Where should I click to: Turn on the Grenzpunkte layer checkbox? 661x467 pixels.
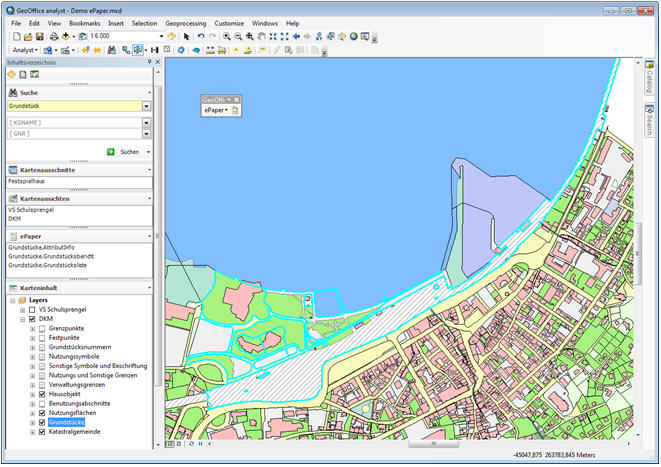(x=42, y=328)
